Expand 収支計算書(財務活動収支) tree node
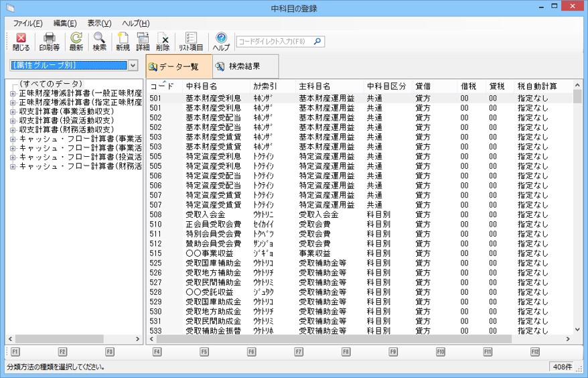The height and width of the screenshot is (378, 588). (13, 129)
